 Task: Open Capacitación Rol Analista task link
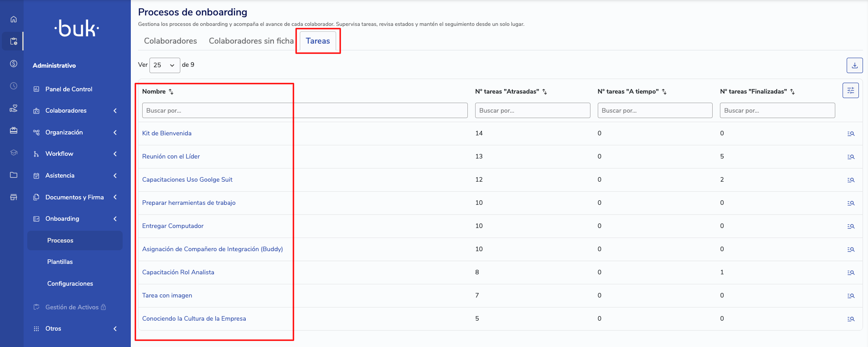coord(178,273)
